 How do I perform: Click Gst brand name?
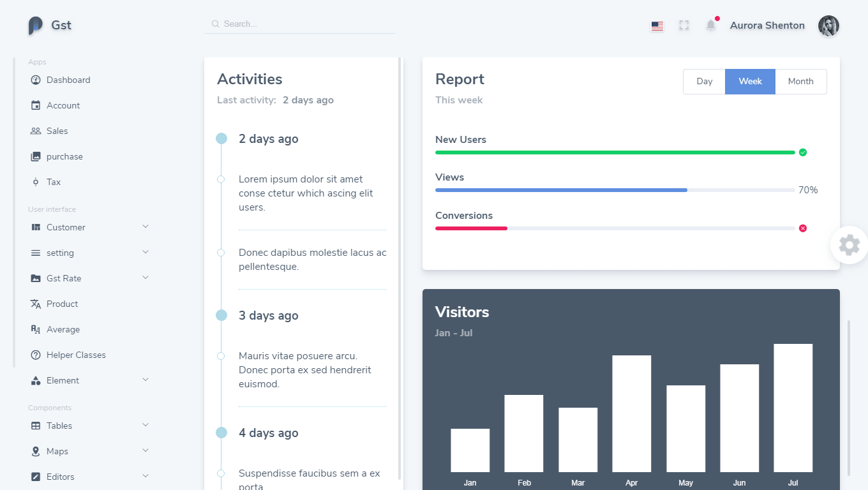pos(61,26)
